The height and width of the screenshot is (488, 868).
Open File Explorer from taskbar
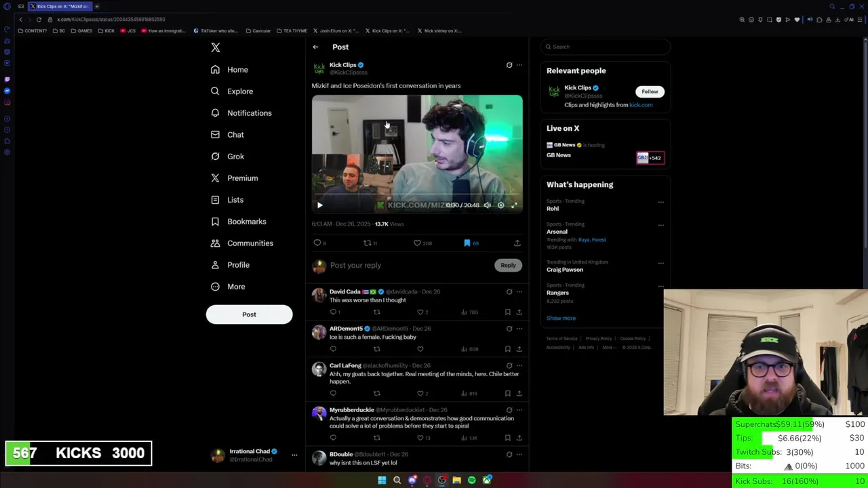coord(456,480)
